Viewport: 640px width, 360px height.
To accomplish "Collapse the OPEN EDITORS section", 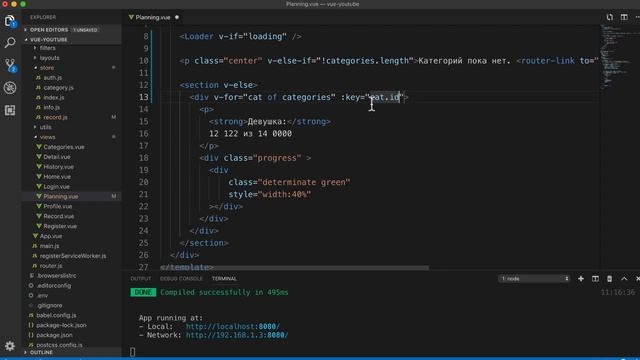I will point(71,30).
